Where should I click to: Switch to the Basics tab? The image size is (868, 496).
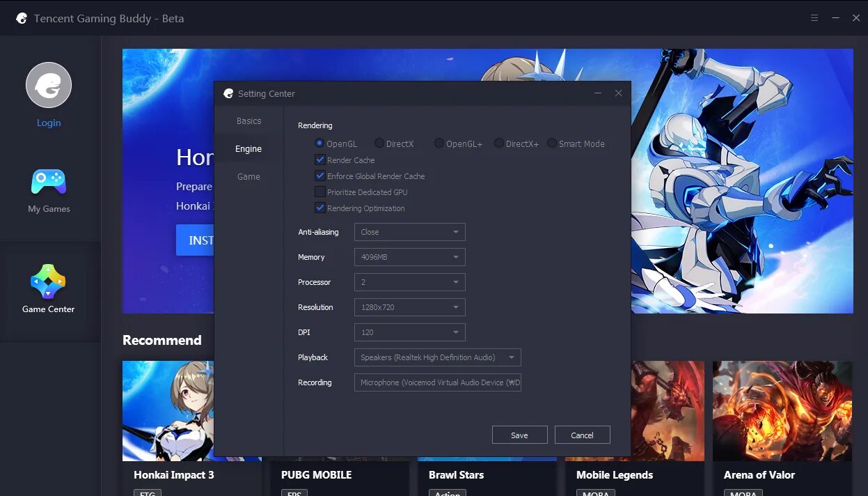point(248,121)
